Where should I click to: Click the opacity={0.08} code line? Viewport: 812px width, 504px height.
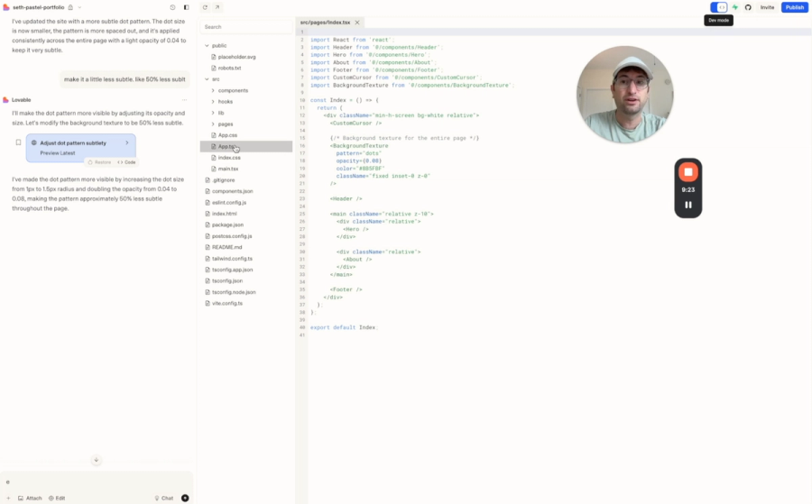pos(359,160)
